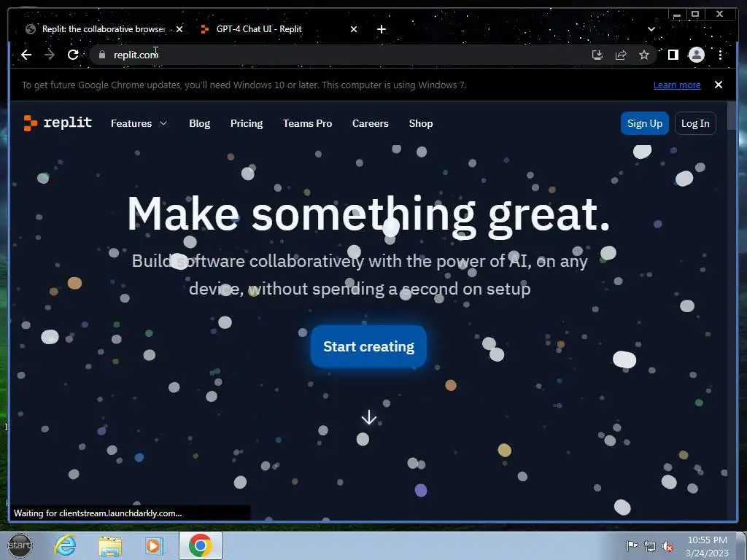Open the tab search chevron
This screenshot has width=747, height=560.
[x=651, y=29]
